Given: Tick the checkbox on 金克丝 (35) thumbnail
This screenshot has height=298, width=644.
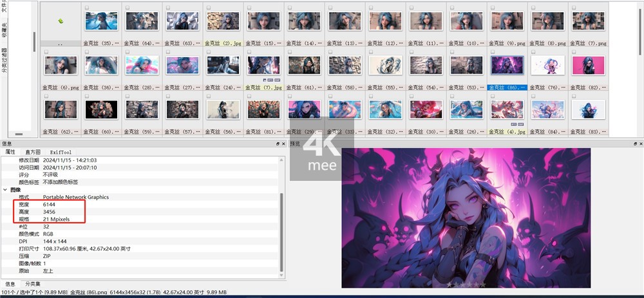Looking at the screenshot, I should (86, 7).
